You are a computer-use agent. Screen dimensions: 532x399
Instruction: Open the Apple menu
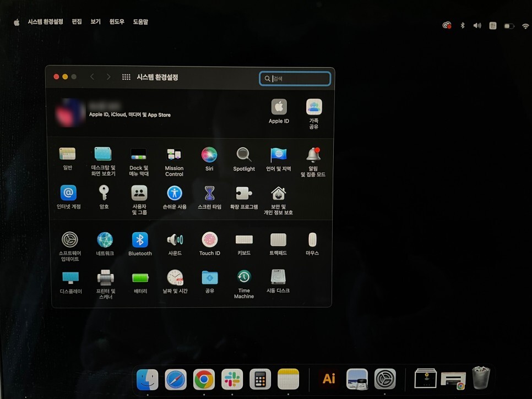tap(17, 23)
